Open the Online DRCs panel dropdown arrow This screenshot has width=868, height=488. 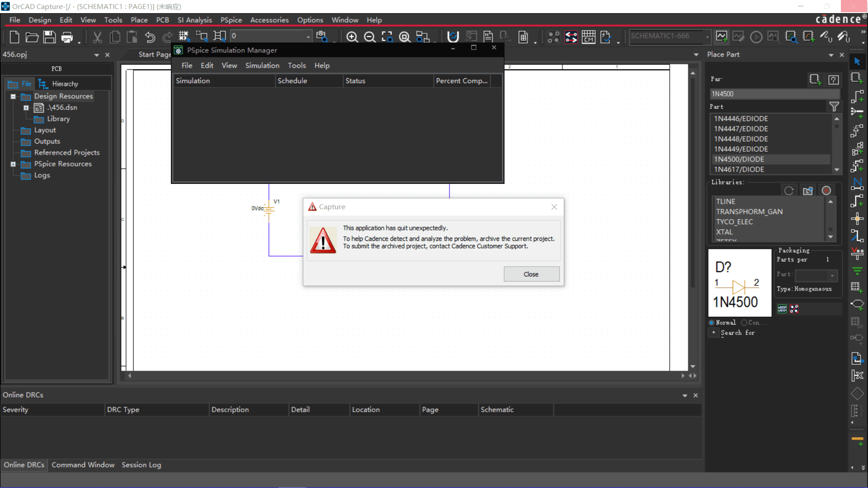[x=685, y=395]
